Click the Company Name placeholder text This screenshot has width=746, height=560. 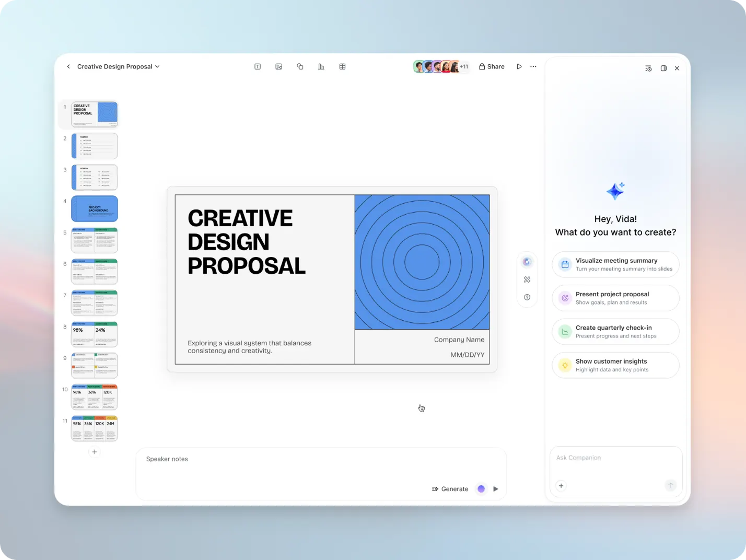click(459, 340)
